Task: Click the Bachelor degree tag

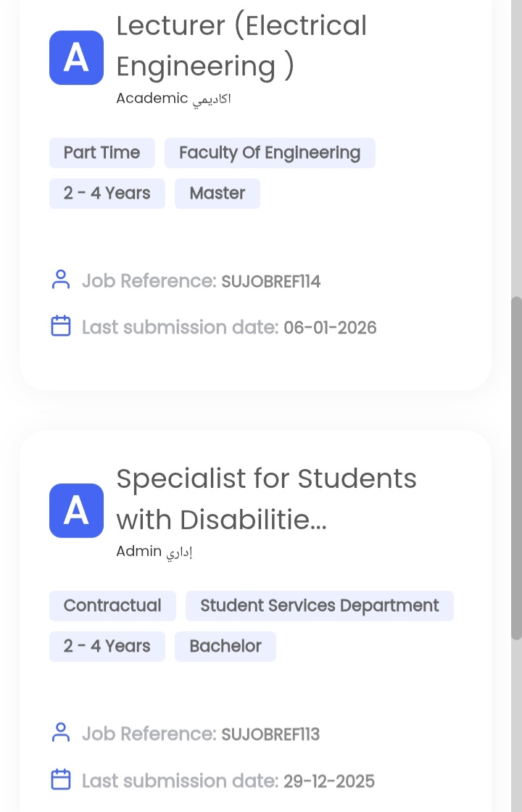Action: 225,647
